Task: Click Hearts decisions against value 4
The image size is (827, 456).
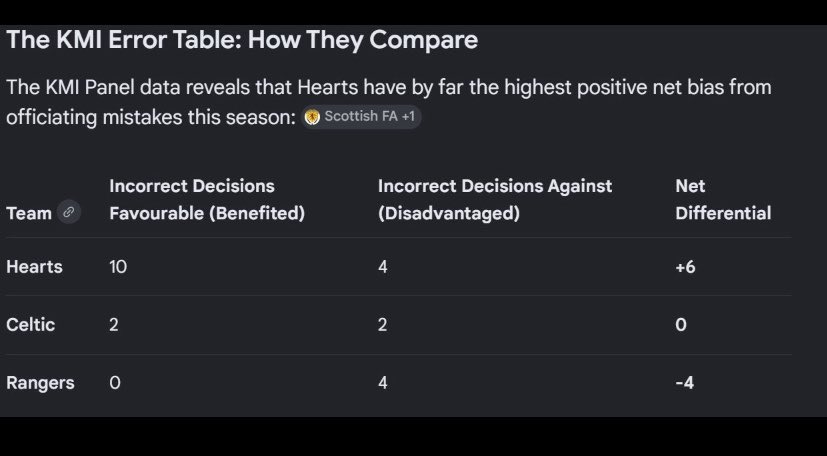Action: coord(383,267)
